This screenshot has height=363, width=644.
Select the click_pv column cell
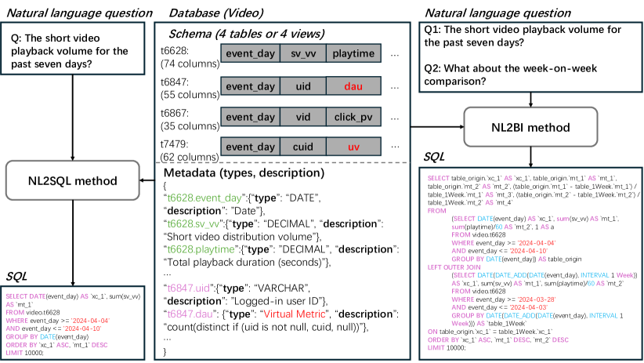coord(353,117)
